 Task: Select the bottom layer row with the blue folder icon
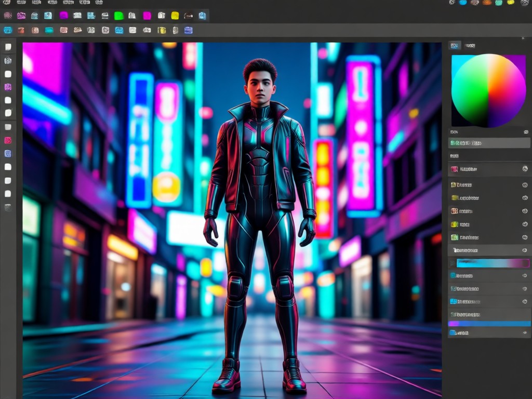coord(489,333)
